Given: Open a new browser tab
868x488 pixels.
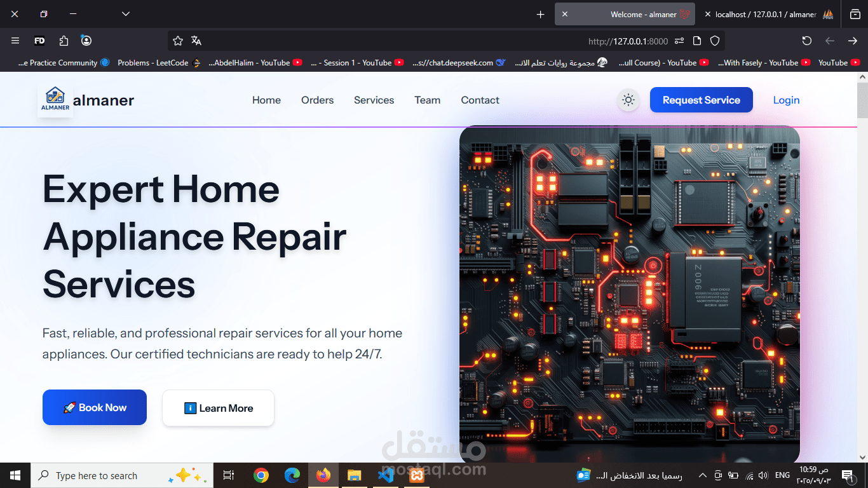Looking at the screenshot, I should 541,14.
